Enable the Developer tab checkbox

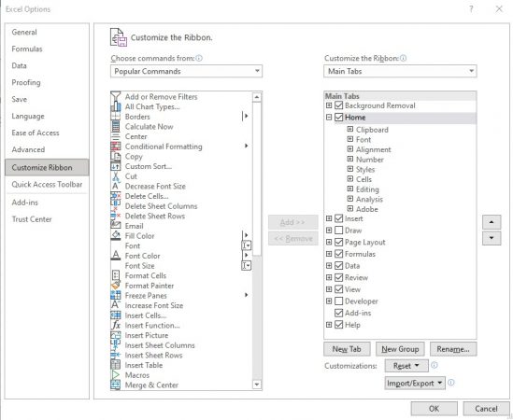tap(339, 301)
